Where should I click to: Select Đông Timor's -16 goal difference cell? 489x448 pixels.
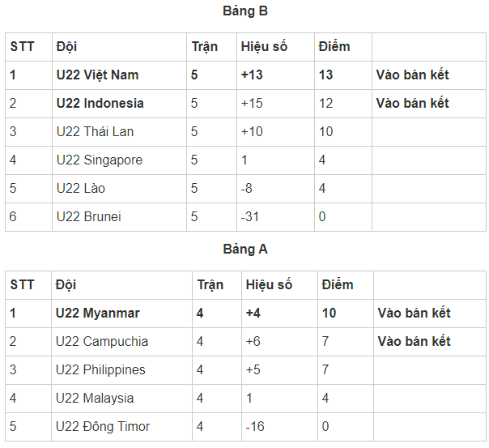point(257,427)
